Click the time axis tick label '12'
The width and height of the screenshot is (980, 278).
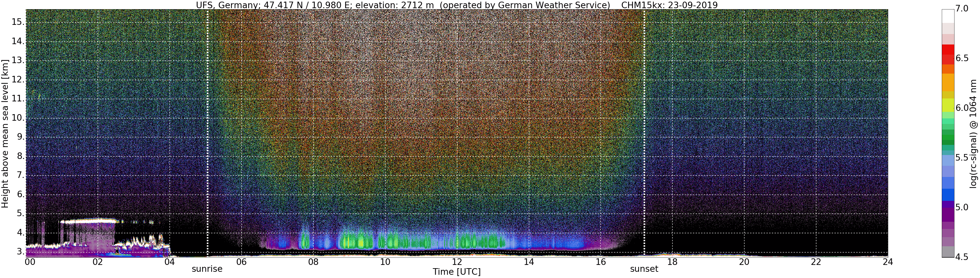457,262
